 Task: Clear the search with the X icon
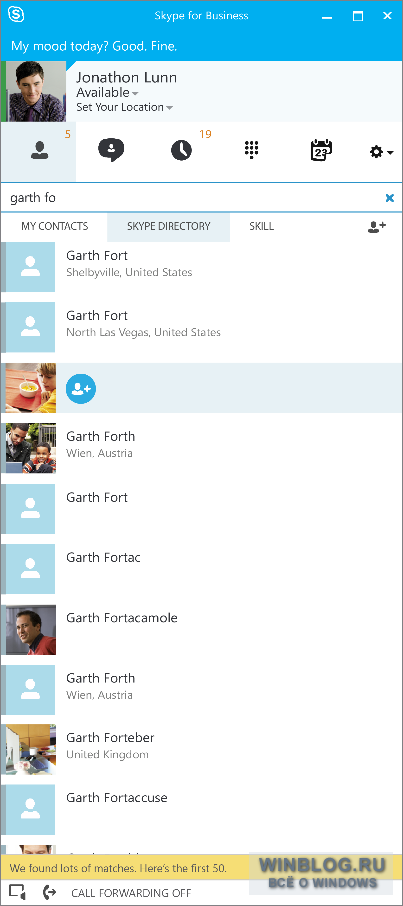point(390,198)
